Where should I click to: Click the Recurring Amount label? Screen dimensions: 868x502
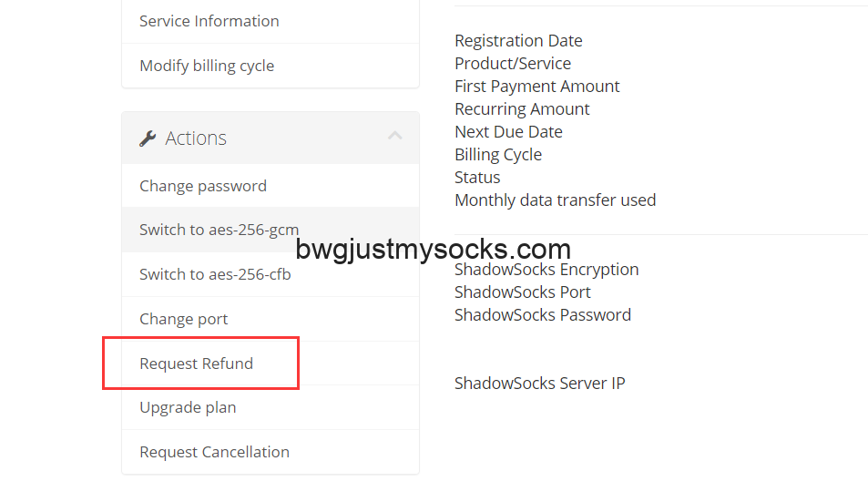coord(522,109)
